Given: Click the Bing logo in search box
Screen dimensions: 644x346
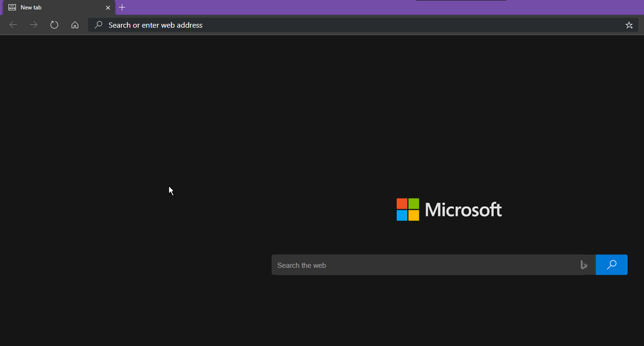Looking at the screenshot, I should point(583,265).
